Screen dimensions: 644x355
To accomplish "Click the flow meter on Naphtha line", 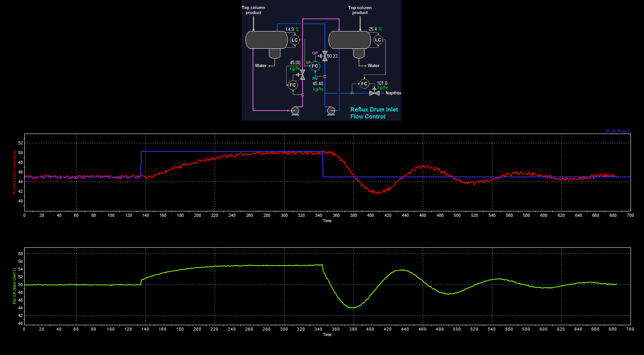I will pyautogui.click(x=352, y=93).
